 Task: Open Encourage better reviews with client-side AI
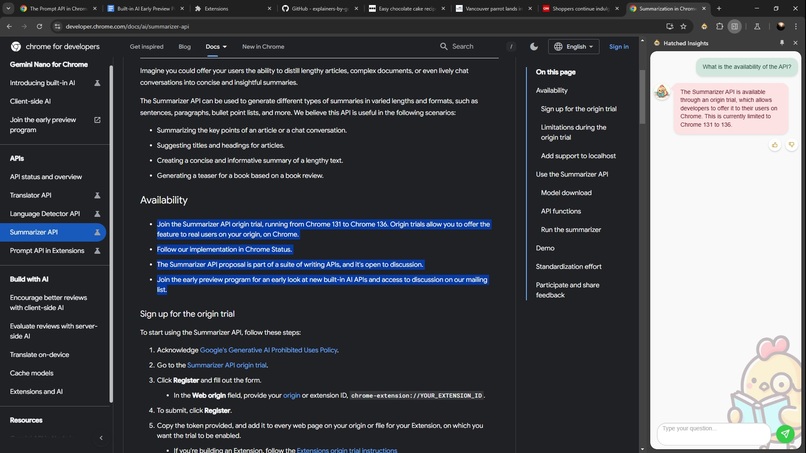point(48,303)
